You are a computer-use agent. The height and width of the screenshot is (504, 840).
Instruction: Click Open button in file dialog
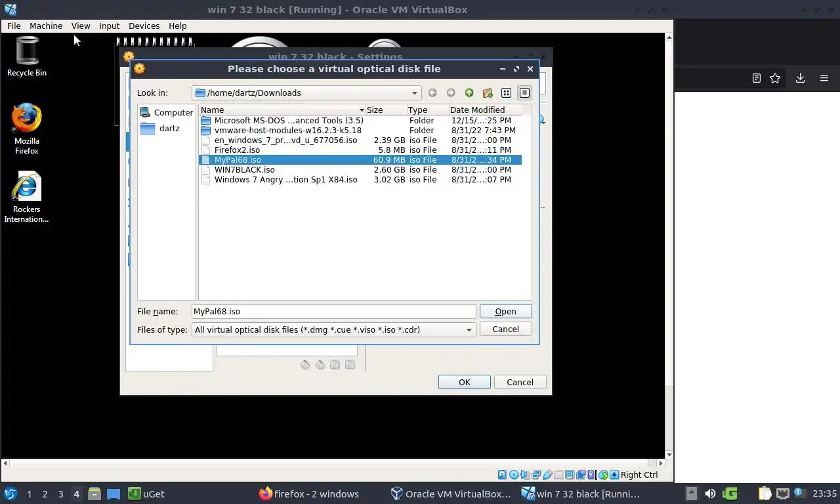[505, 312]
